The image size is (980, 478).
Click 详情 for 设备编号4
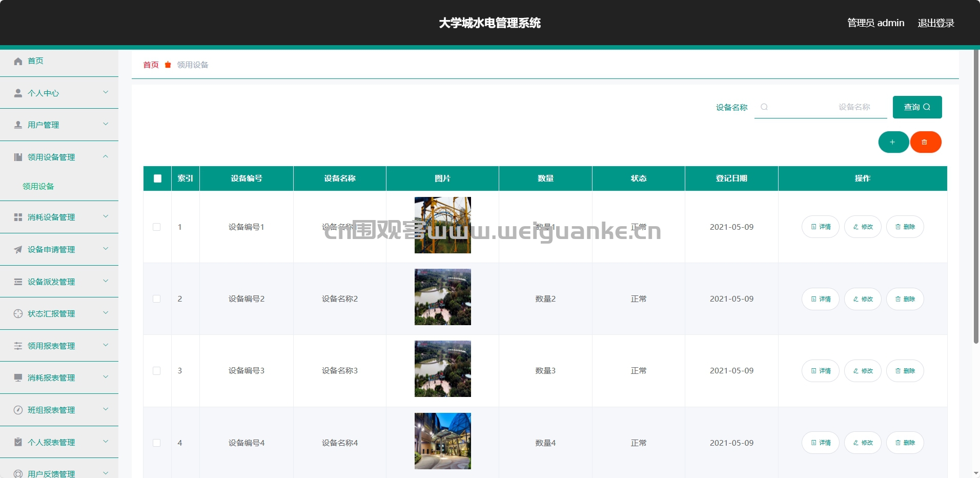(821, 443)
